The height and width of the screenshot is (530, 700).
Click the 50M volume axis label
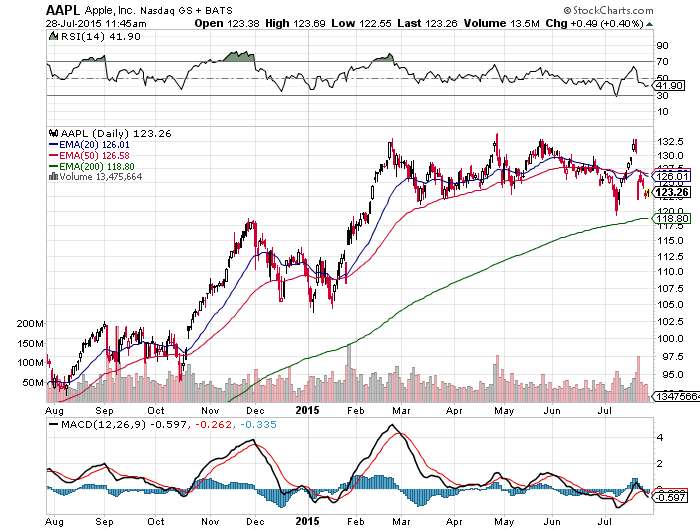(x=33, y=383)
